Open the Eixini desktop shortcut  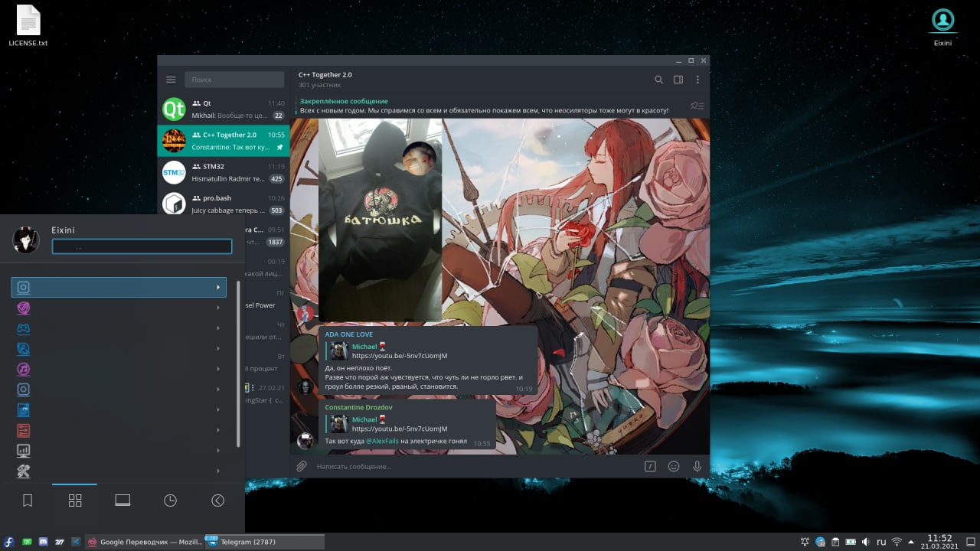942,26
